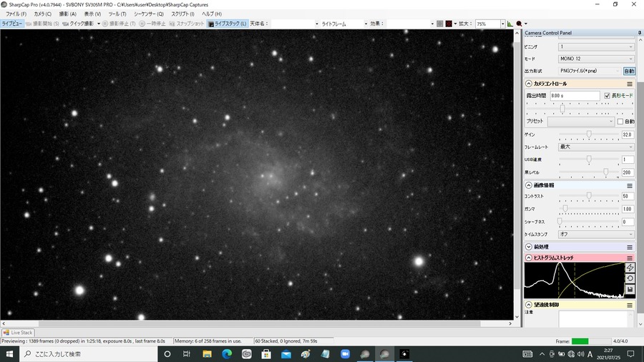The width and height of the screenshot is (644, 362).
Task: Open the notification center icon on taskbar
Action: [x=631, y=354]
